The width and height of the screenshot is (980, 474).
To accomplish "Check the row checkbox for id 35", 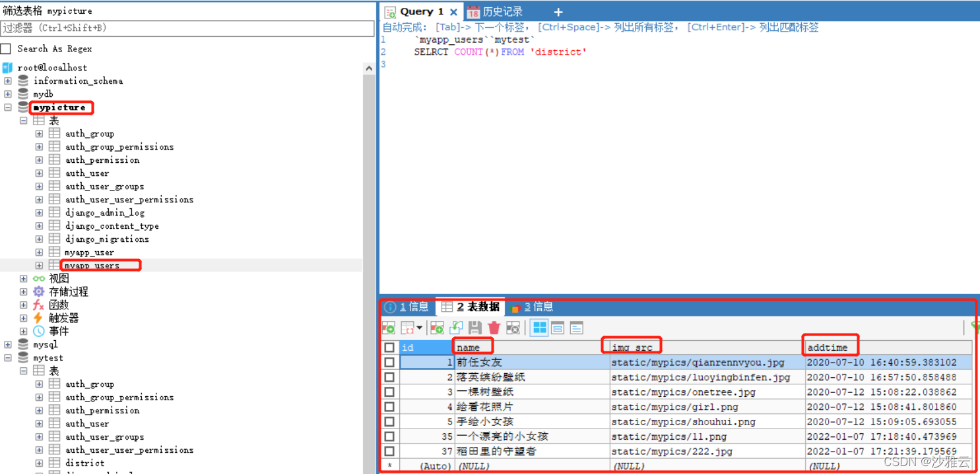I will (389, 436).
